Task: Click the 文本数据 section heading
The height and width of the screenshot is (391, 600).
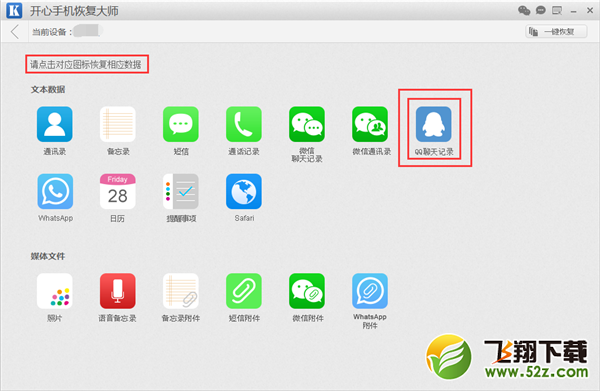Action: tap(48, 90)
